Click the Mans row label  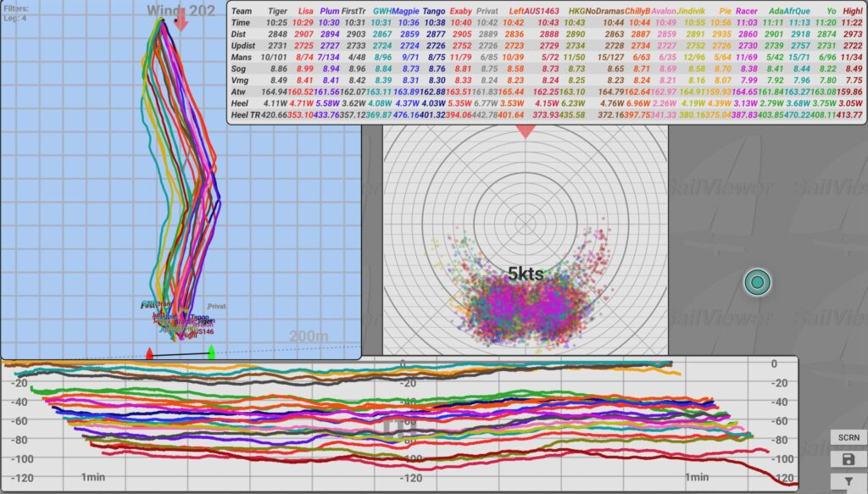pos(242,57)
